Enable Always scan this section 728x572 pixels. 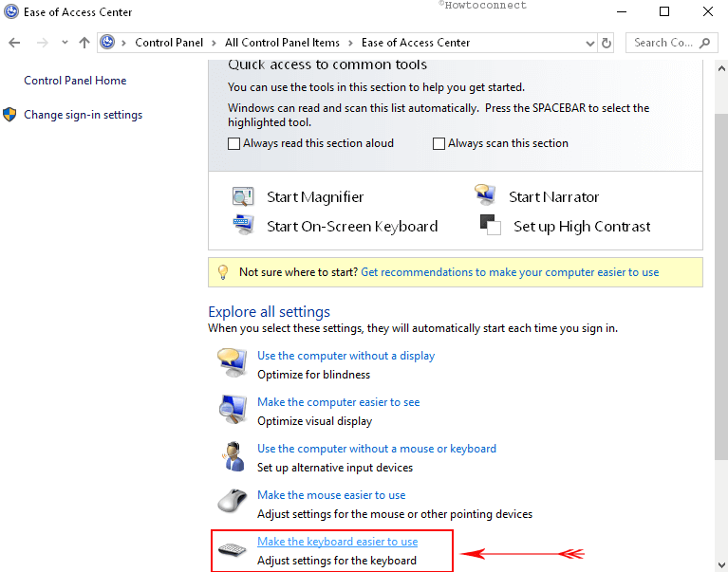tap(439, 143)
